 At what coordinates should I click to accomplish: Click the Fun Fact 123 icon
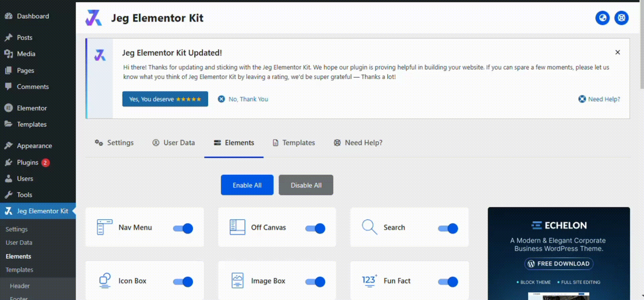point(369,281)
